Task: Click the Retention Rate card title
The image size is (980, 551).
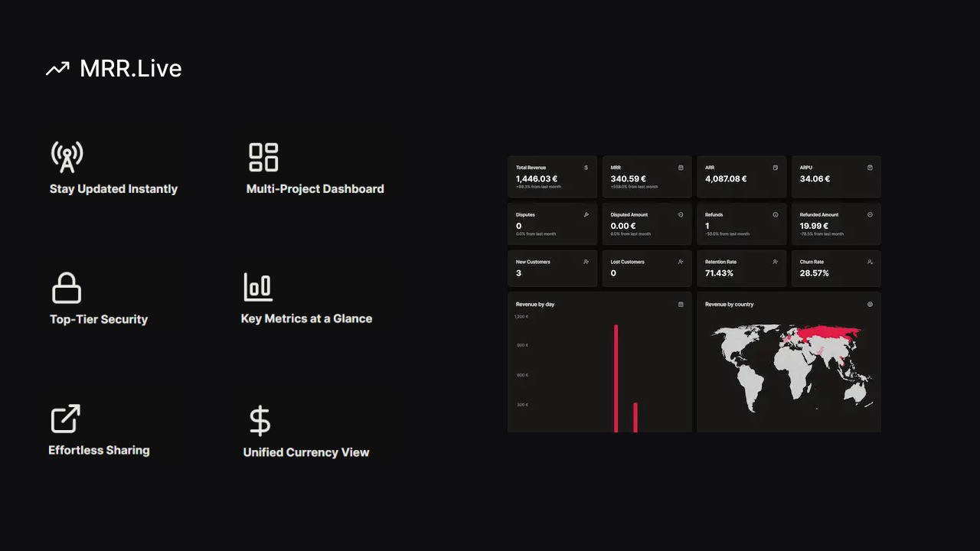Action: coord(720,262)
